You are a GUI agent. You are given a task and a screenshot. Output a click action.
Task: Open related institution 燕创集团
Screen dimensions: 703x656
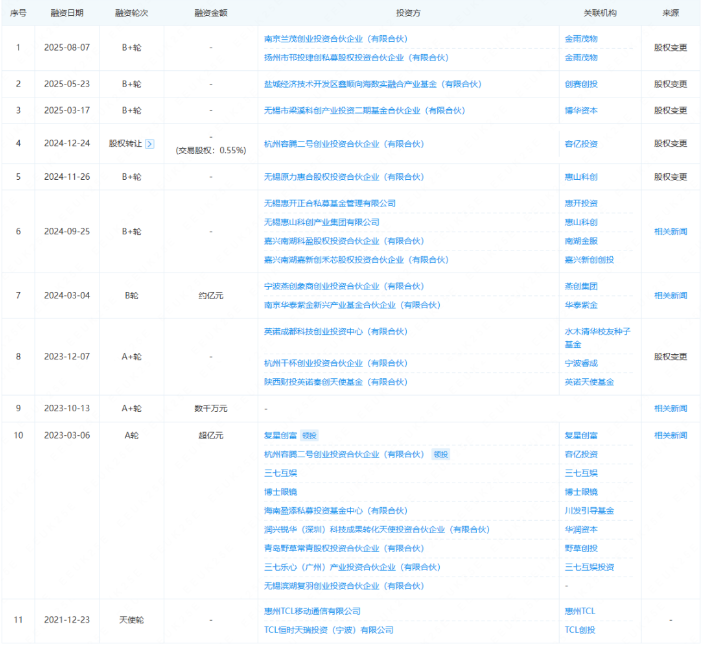coord(581,287)
